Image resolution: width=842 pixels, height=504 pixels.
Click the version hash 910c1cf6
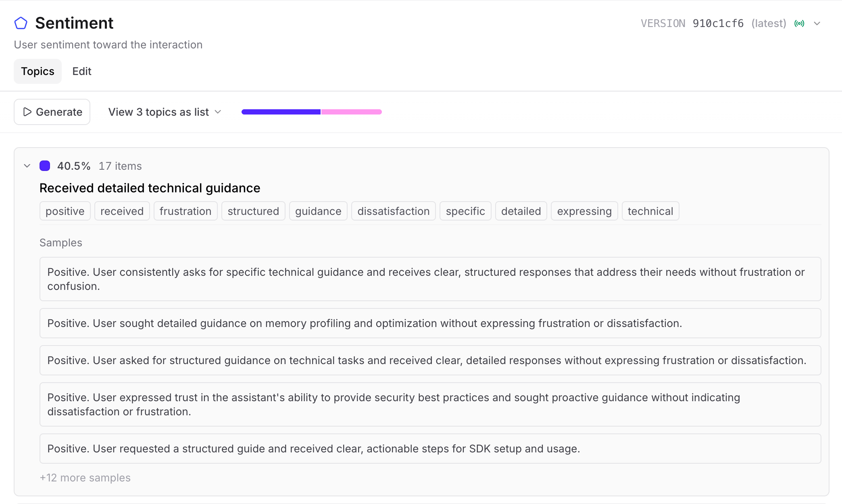pos(718,23)
